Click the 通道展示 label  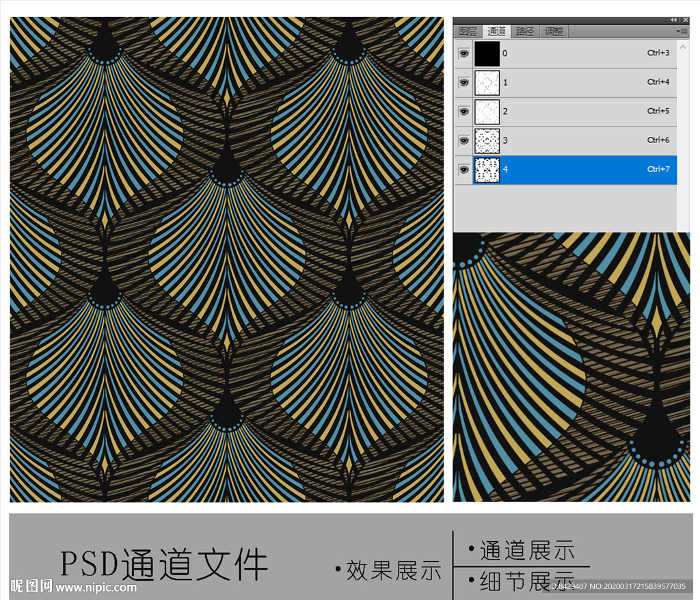(x=527, y=550)
